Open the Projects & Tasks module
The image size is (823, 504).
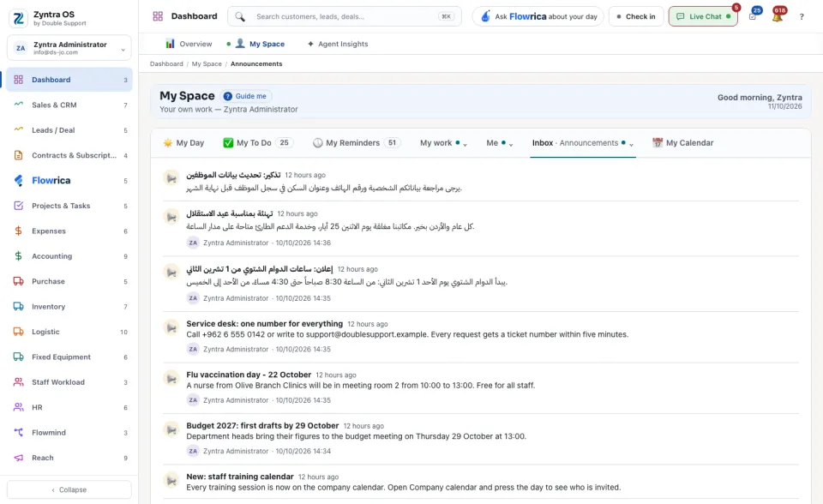click(x=69, y=206)
